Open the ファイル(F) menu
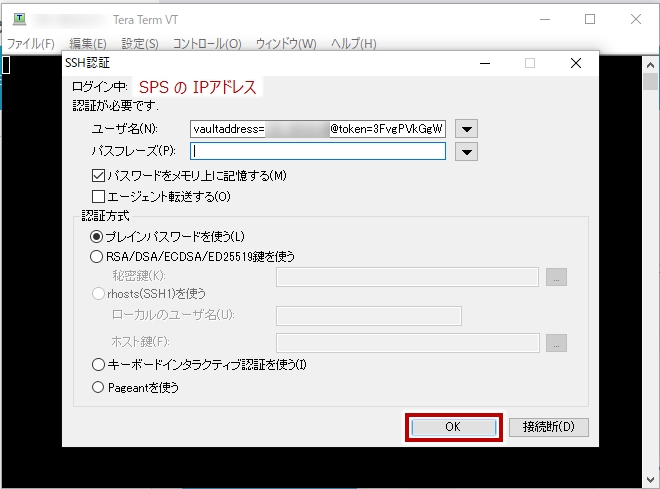The image size is (660, 489). pos(31,44)
